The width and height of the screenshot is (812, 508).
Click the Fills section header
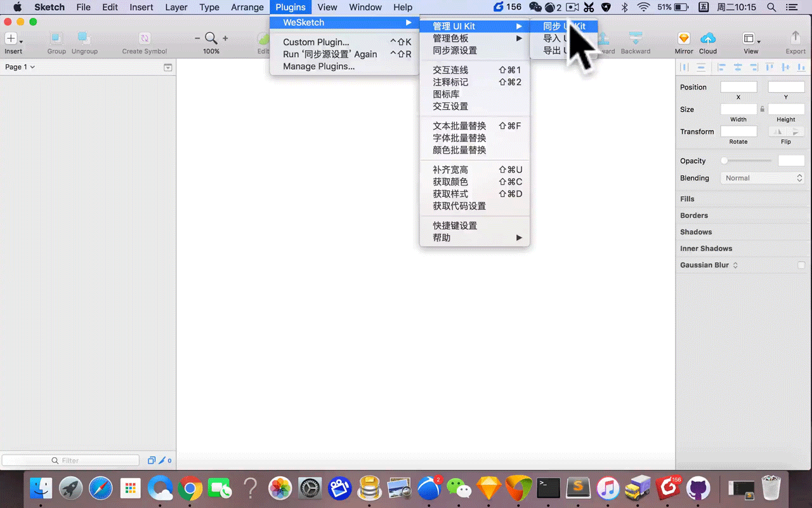(x=687, y=199)
